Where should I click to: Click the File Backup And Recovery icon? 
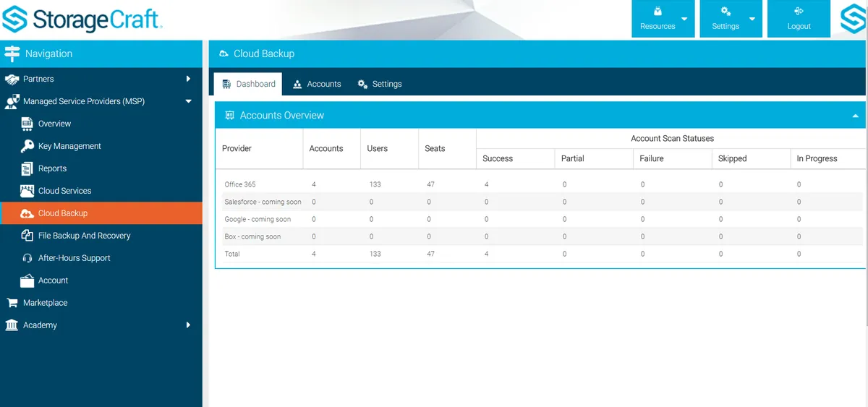coord(27,236)
